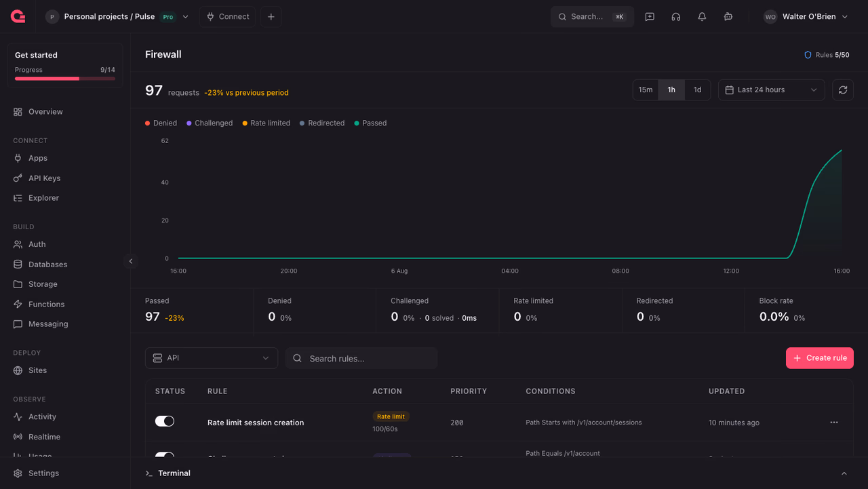868x489 pixels.
Task: Toggle the Redirected legend series
Action: click(x=322, y=123)
